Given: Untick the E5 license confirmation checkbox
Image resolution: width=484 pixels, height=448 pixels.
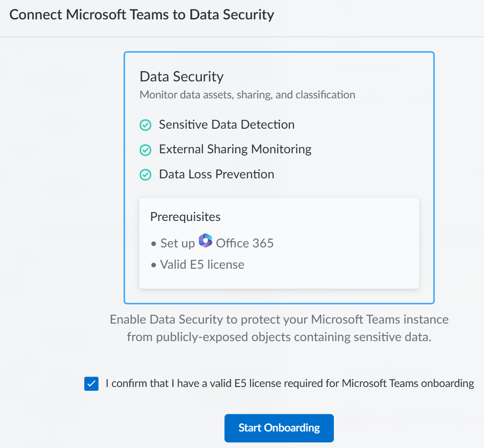Looking at the screenshot, I should pyautogui.click(x=91, y=384).
